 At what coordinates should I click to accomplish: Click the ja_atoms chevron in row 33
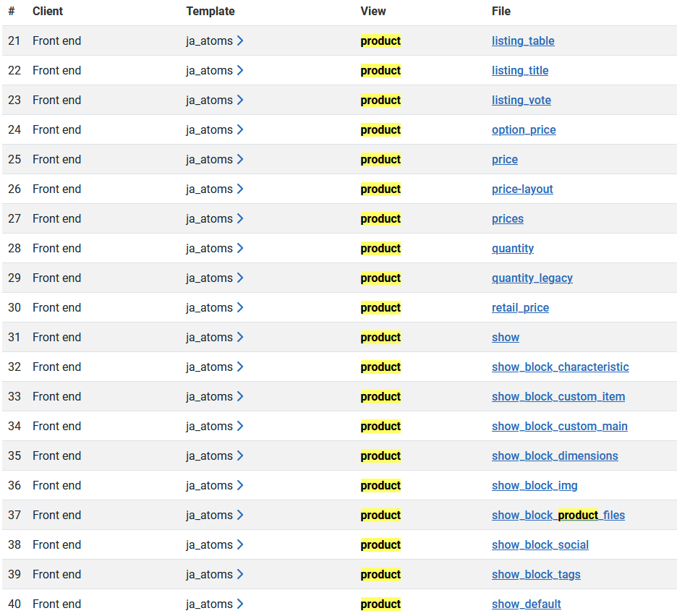click(240, 396)
